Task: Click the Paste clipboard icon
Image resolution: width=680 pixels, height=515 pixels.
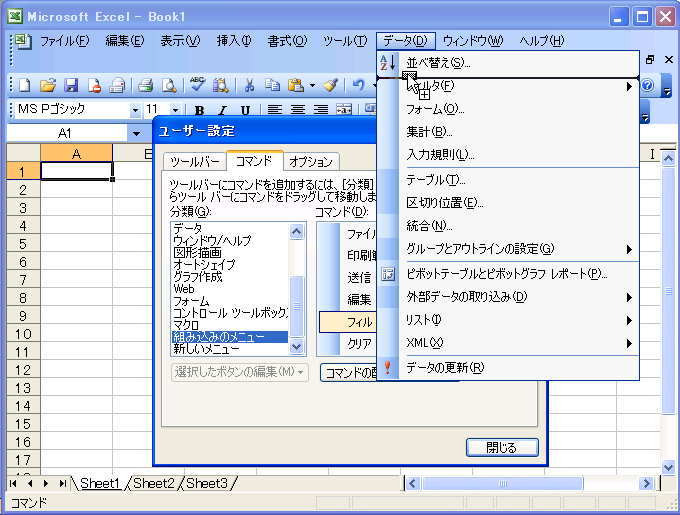Action: point(296,85)
